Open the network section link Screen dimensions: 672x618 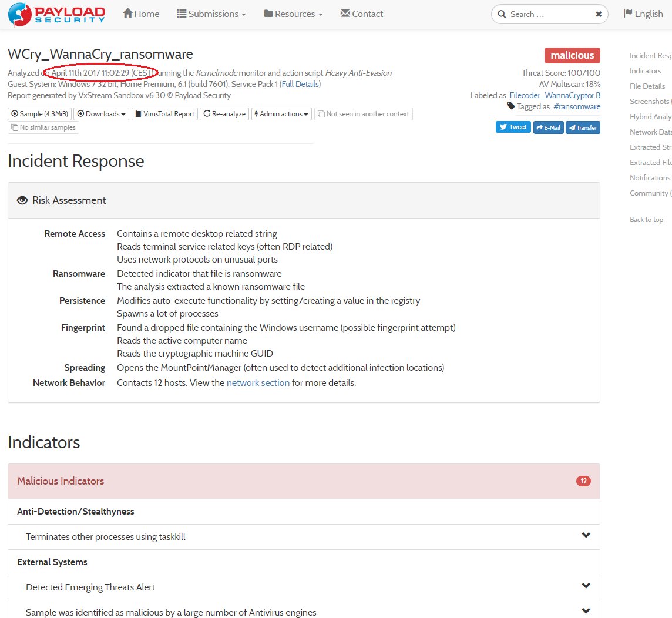click(x=258, y=382)
